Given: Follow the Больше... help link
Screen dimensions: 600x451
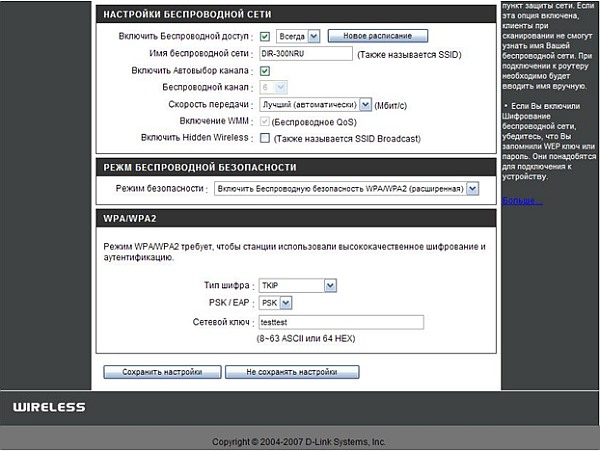Looking at the screenshot, I should pos(523,200).
